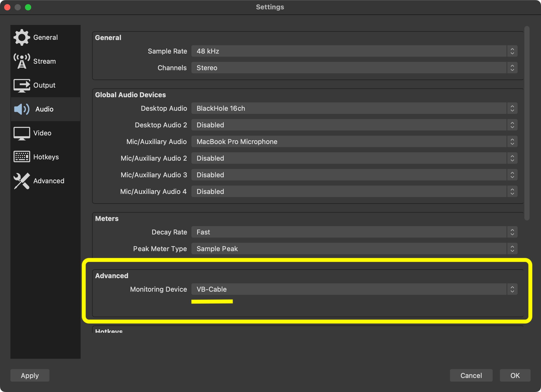Cancel the settings changes
Viewport: 541px width, 392px height.
coord(471,375)
